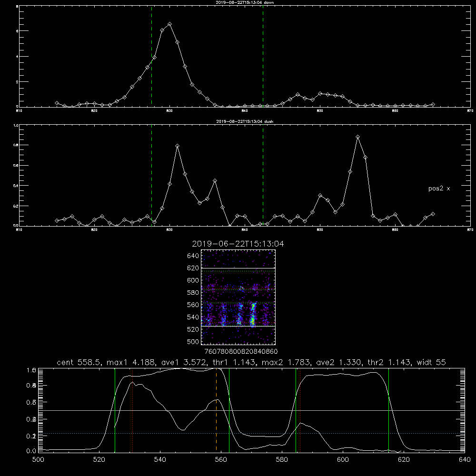Click the first green vertical line near 525
The image size is (476, 476).
coord(115,409)
